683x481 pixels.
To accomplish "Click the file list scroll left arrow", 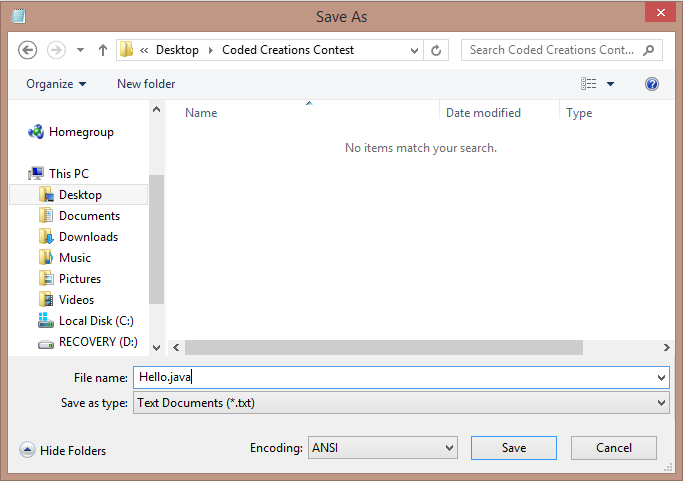I will 176,347.
